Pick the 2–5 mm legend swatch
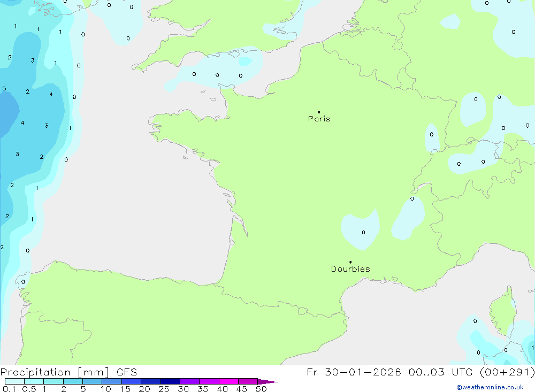This screenshot has width=535, height=392. 73,381
